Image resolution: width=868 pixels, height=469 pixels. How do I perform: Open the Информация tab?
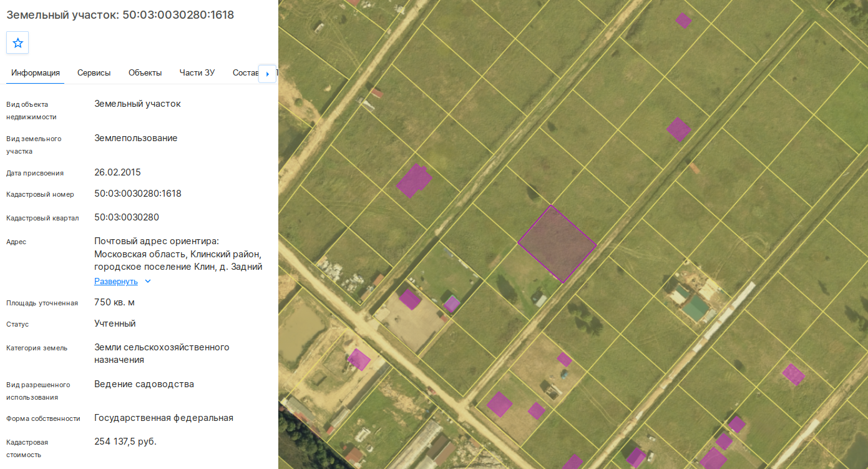(x=36, y=73)
